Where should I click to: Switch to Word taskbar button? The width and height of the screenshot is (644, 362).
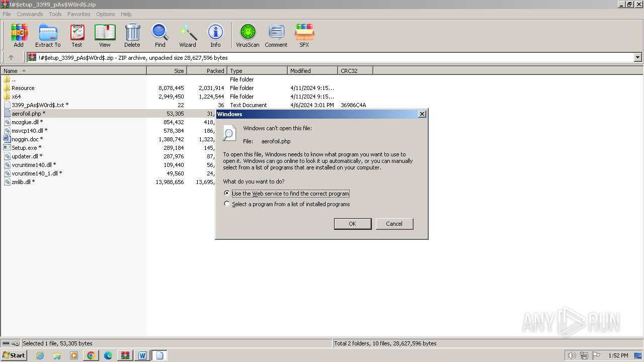pyautogui.click(x=142, y=355)
